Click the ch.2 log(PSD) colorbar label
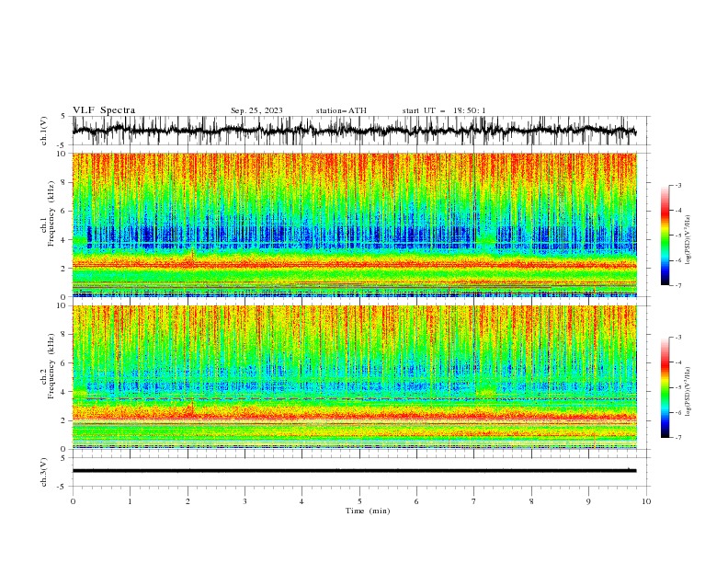Screen dimensions: 728x563 (688, 392)
